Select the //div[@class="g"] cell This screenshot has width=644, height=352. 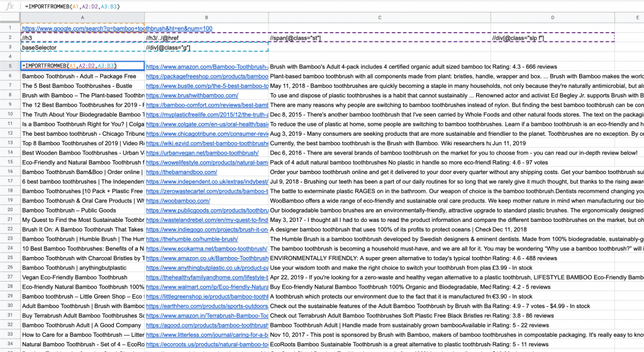coord(206,48)
